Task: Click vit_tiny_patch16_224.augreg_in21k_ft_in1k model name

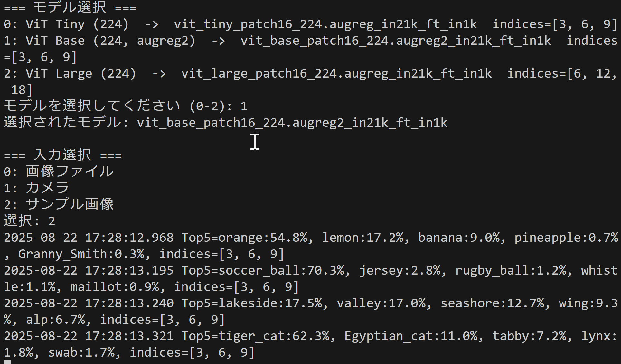Action: (325, 24)
